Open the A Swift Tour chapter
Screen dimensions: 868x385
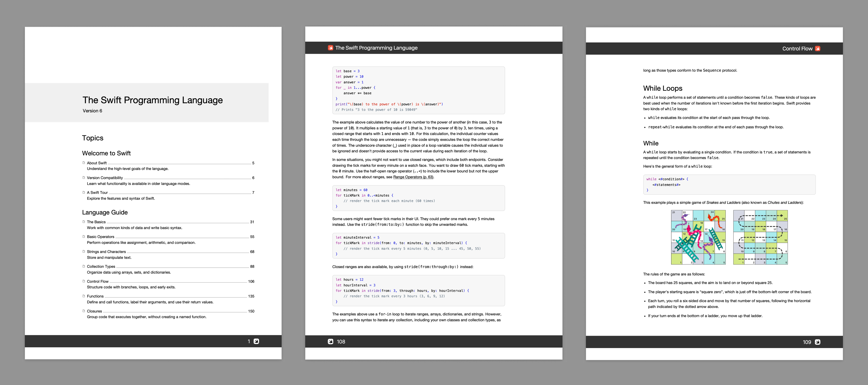pos(97,193)
